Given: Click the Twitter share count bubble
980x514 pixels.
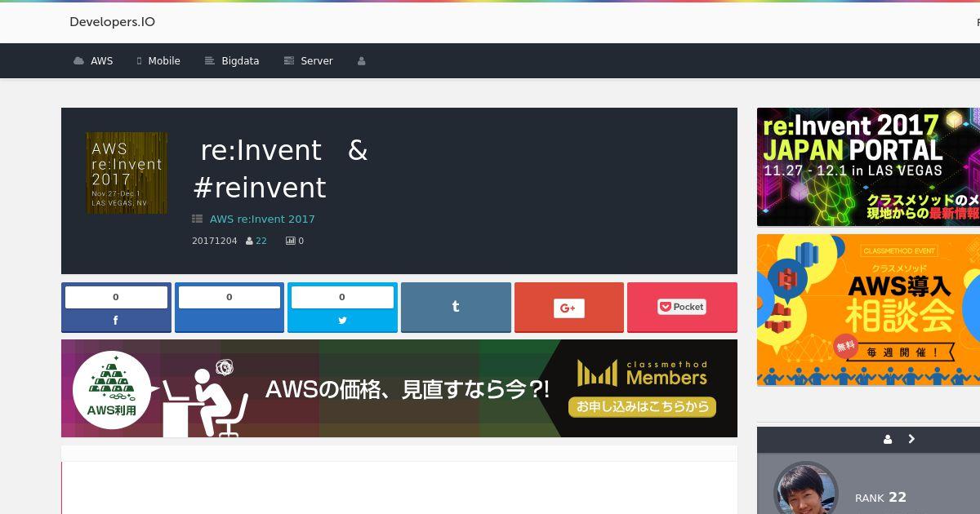Looking at the screenshot, I should click(342, 297).
